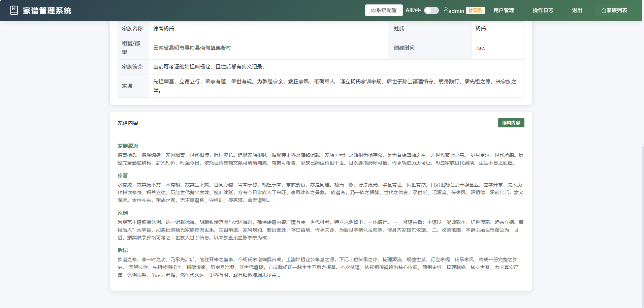Select the 序言 section heading
644x308 pixels.
point(123,176)
